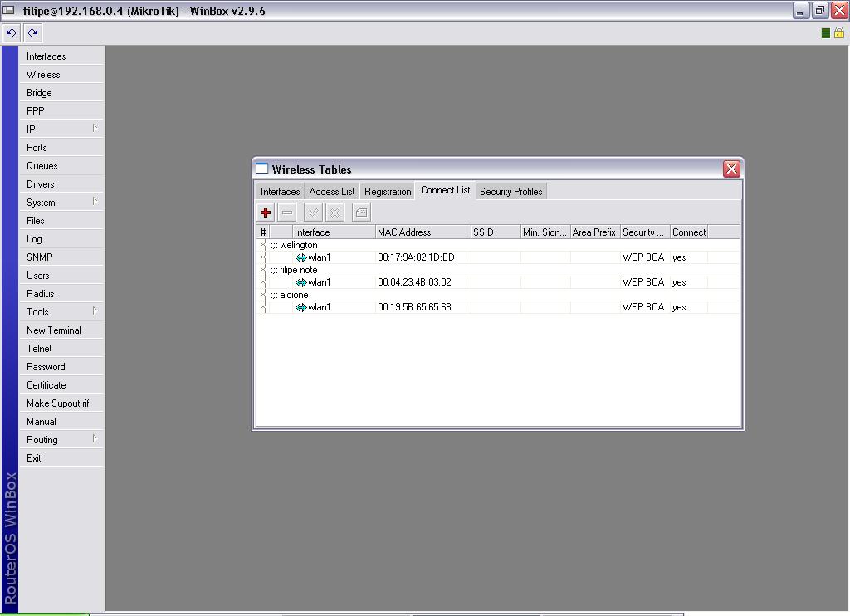This screenshot has width=850, height=616.
Task: Click yes in the alcione entry
Action: (x=679, y=307)
